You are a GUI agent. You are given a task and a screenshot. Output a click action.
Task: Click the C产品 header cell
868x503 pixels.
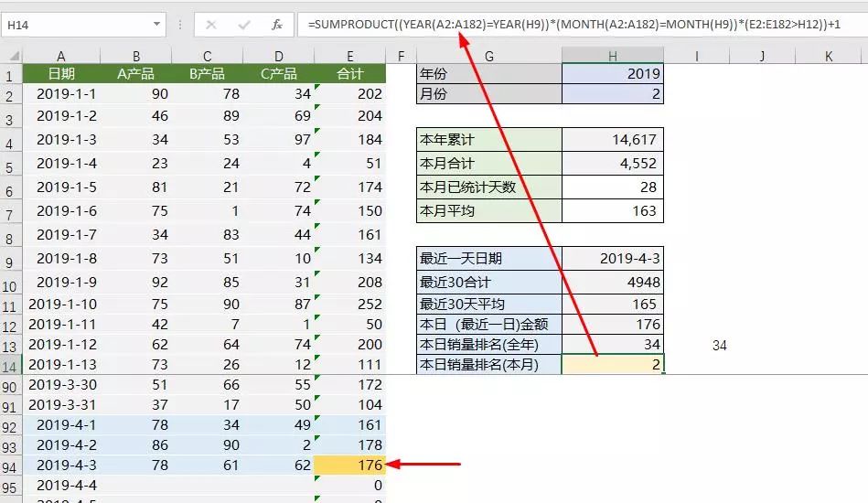point(278,73)
